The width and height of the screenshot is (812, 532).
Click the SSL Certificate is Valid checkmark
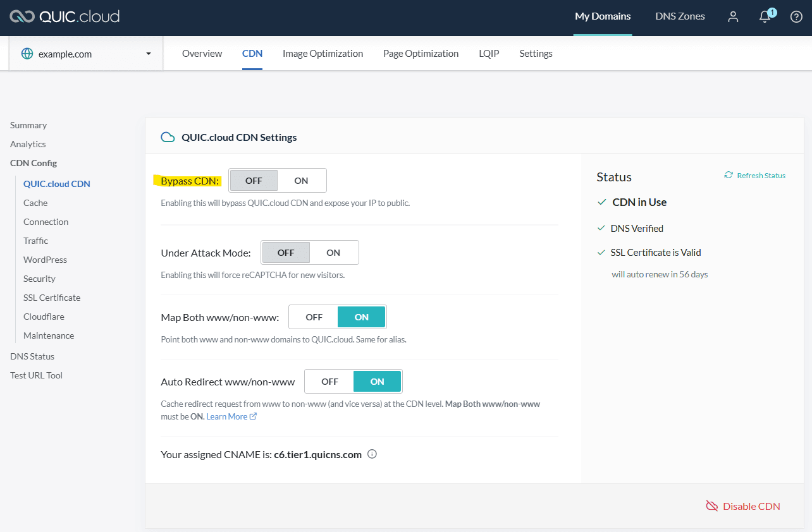(x=601, y=252)
